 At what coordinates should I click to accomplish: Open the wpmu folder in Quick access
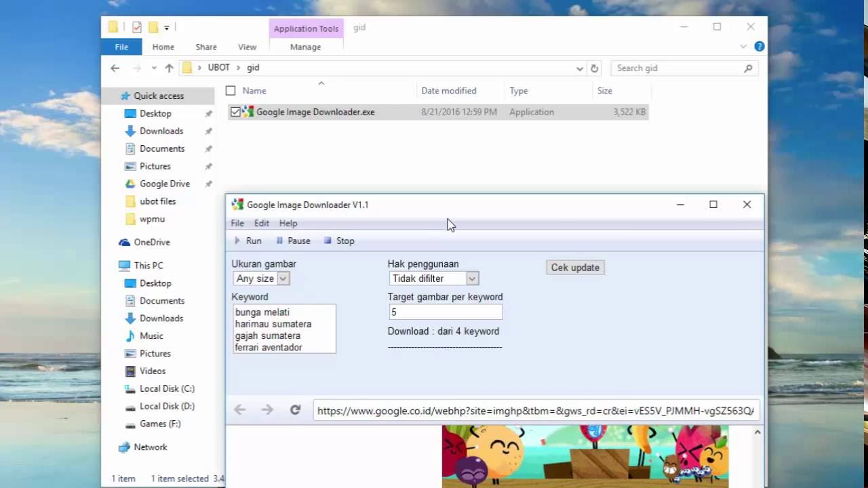tap(146, 219)
